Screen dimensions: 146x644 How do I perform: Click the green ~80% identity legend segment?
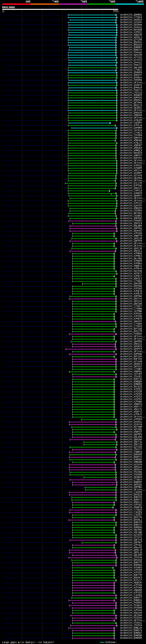pos(101,4)
